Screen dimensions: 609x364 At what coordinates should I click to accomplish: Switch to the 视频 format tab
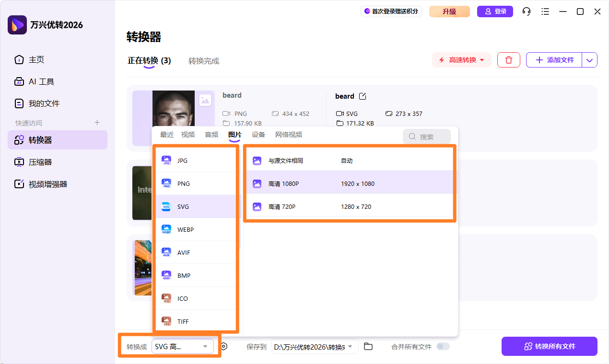tap(187, 135)
